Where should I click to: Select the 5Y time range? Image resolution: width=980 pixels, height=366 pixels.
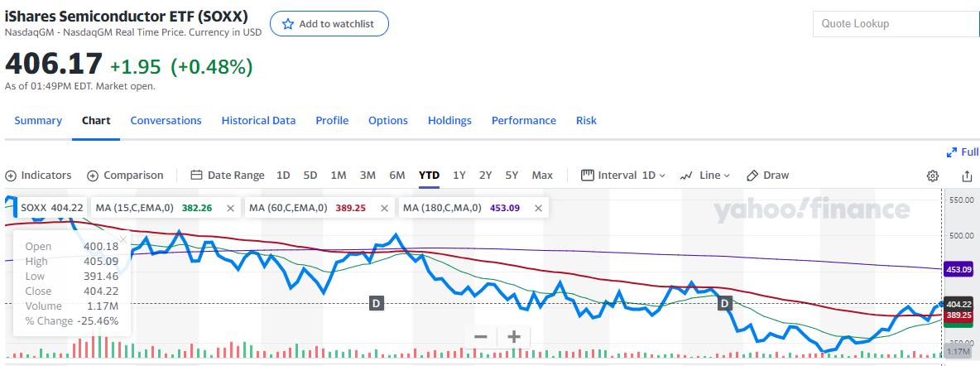[x=512, y=176]
